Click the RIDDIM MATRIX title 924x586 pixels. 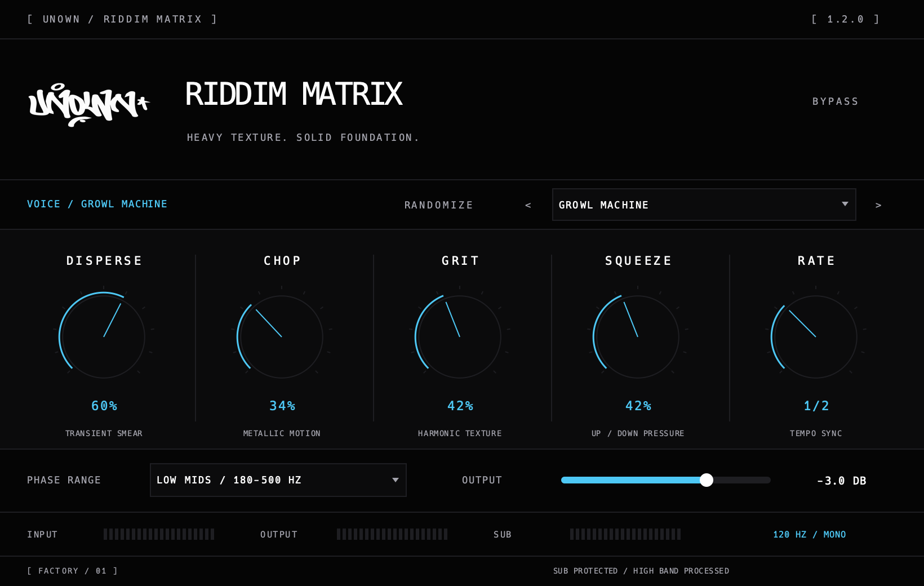pos(294,94)
